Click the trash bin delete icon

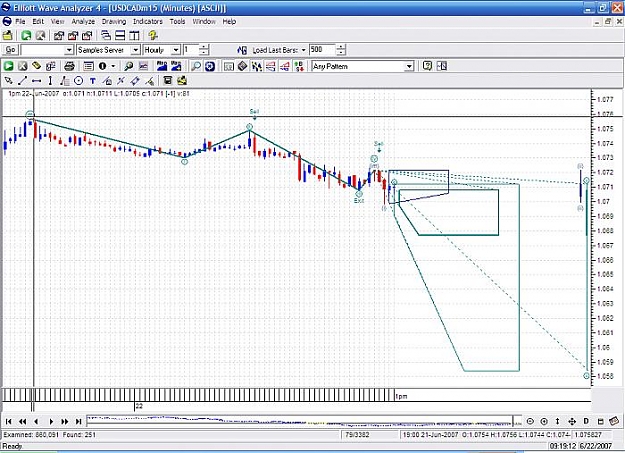pos(168,81)
